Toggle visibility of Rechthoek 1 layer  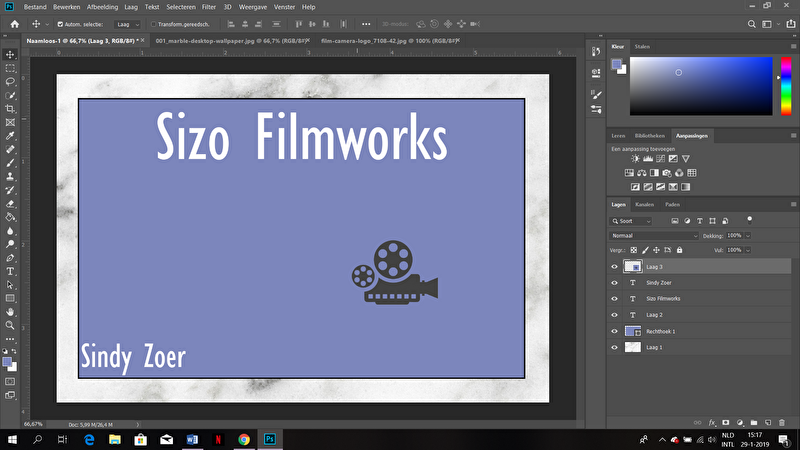tap(614, 331)
